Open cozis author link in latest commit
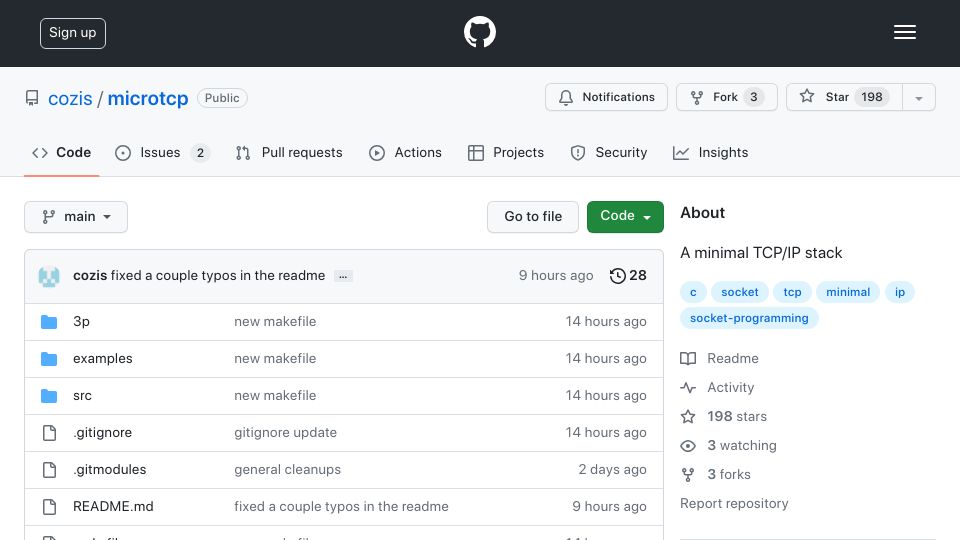Screen dimensions: 960x540 90,276
